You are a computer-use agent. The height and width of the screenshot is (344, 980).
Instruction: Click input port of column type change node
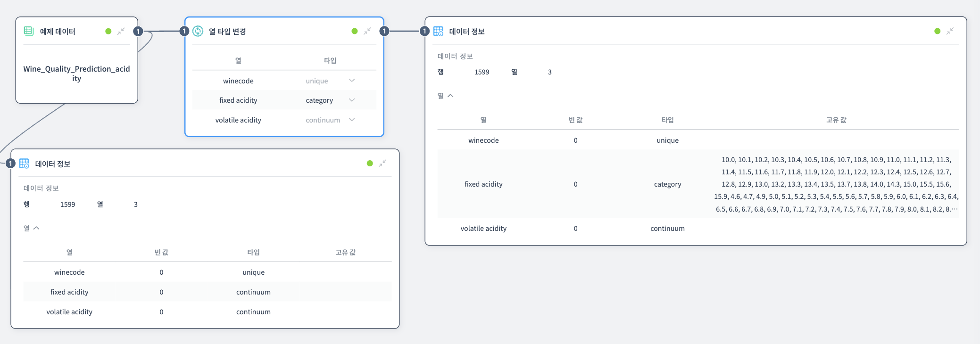(184, 31)
